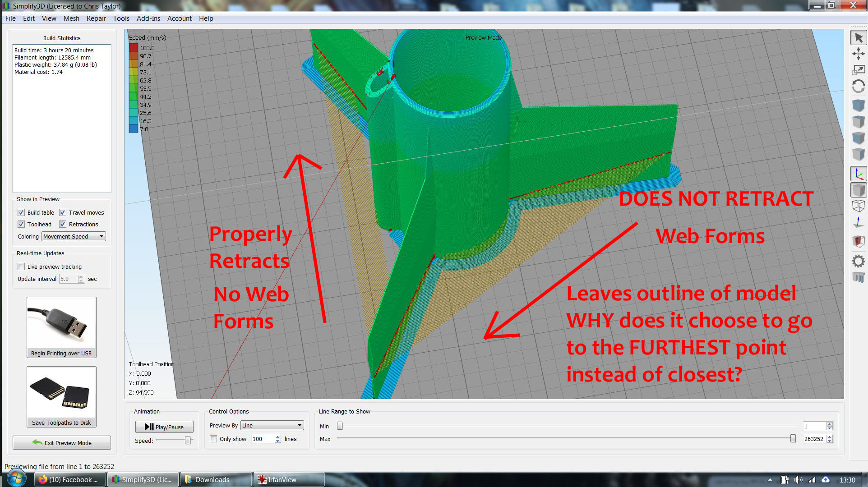Screen dimensions: 868x487
Task: Click the Save Toolpaths to Disk label
Action: [61, 423]
